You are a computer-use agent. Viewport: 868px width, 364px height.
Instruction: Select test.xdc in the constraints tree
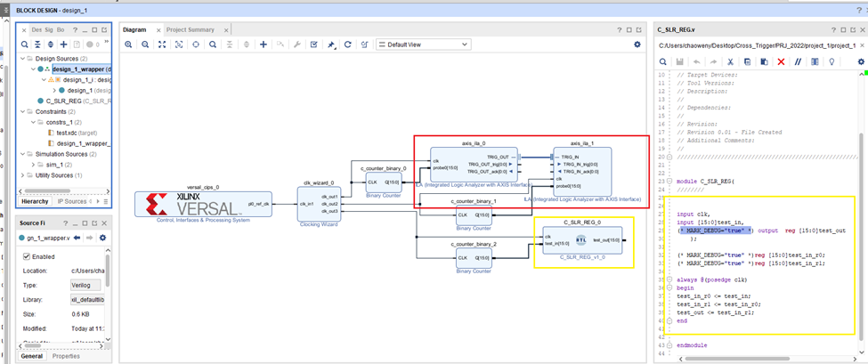coord(67,133)
